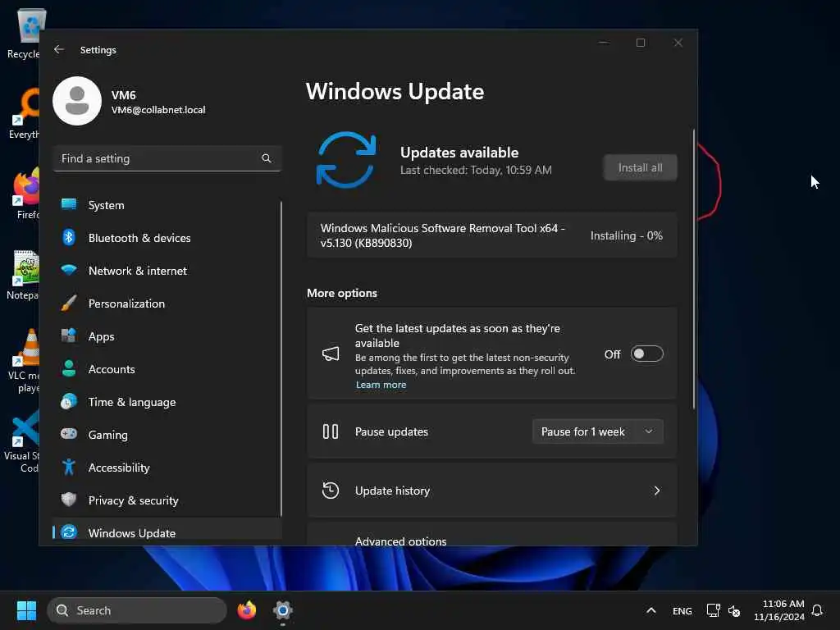Select the Bluetooth & devices icon

pos(69,237)
